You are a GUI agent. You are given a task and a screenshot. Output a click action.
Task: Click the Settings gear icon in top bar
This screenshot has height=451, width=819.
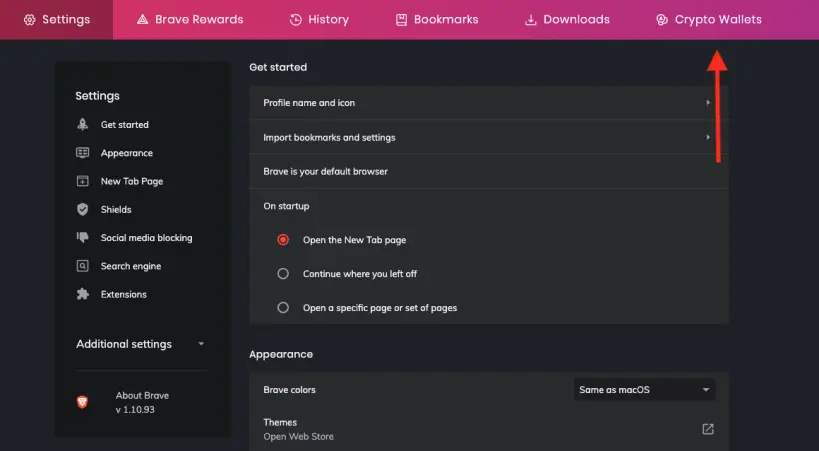(30, 20)
